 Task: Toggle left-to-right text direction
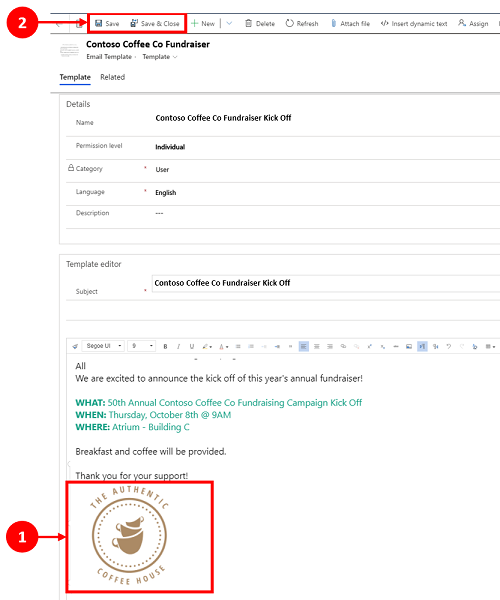[422, 346]
